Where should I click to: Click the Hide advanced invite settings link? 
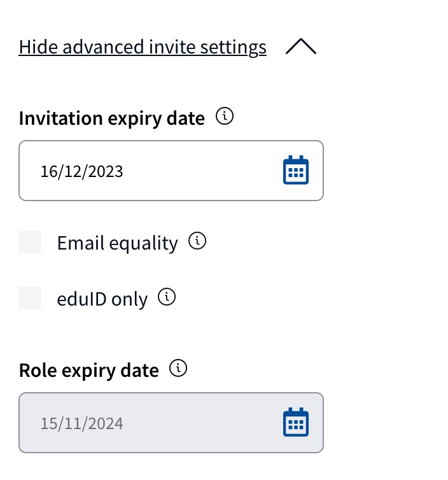(143, 47)
